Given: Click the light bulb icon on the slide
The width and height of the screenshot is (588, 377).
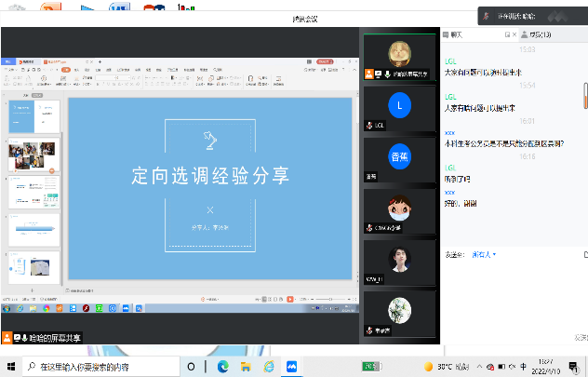Looking at the screenshot, I should click(209, 139).
